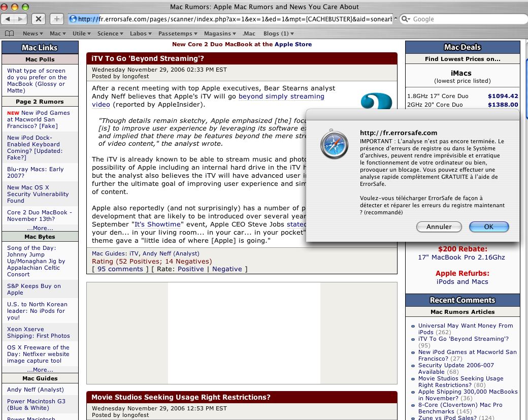Image resolution: width=528 pixels, height=420 pixels.
Task: Click Annuler in the ErrorSafe dialog
Action: pos(439,227)
